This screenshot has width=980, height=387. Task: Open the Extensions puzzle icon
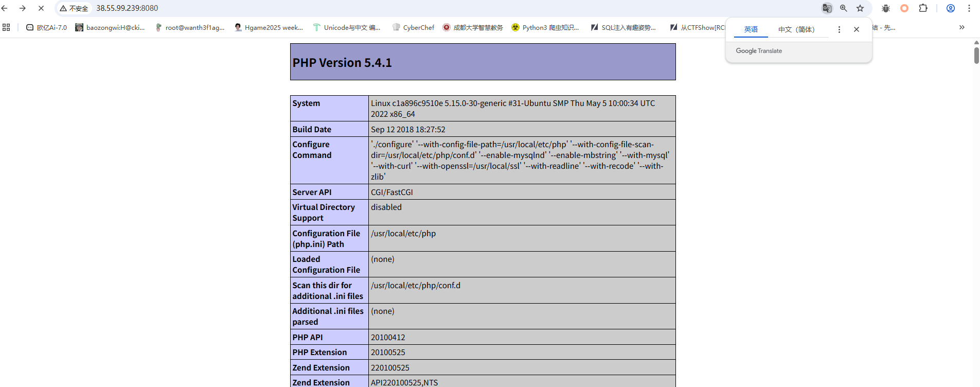[x=923, y=8]
